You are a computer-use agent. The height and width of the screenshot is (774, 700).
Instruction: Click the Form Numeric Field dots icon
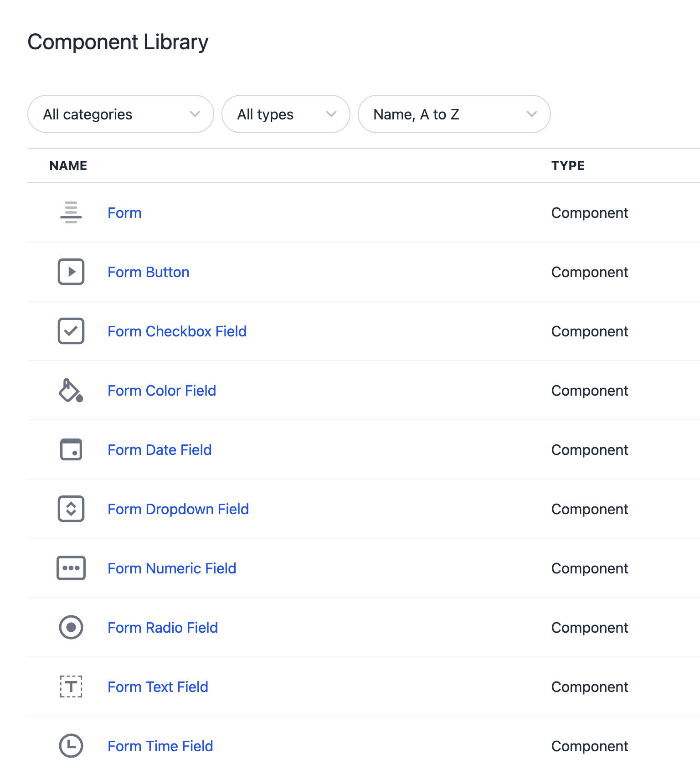[x=71, y=568]
